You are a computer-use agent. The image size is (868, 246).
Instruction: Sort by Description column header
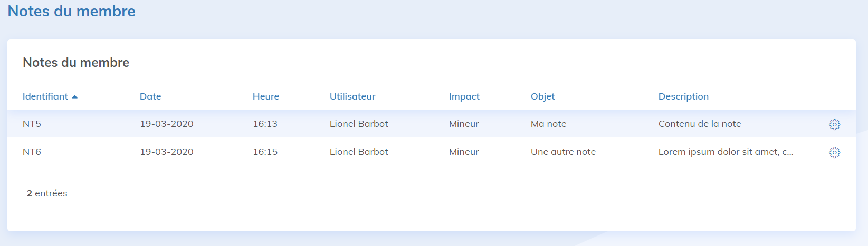pyautogui.click(x=683, y=96)
